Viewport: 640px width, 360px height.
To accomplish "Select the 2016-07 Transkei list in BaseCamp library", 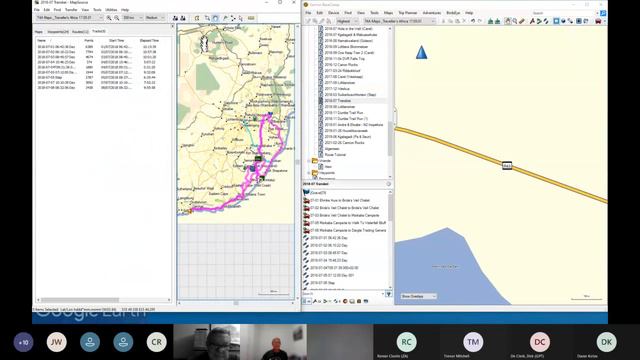I will point(338,100).
